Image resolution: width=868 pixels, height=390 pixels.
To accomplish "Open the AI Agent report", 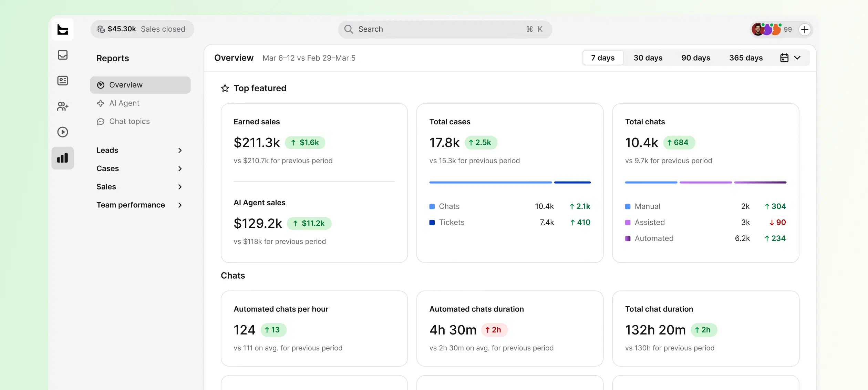I will pyautogui.click(x=140, y=103).
